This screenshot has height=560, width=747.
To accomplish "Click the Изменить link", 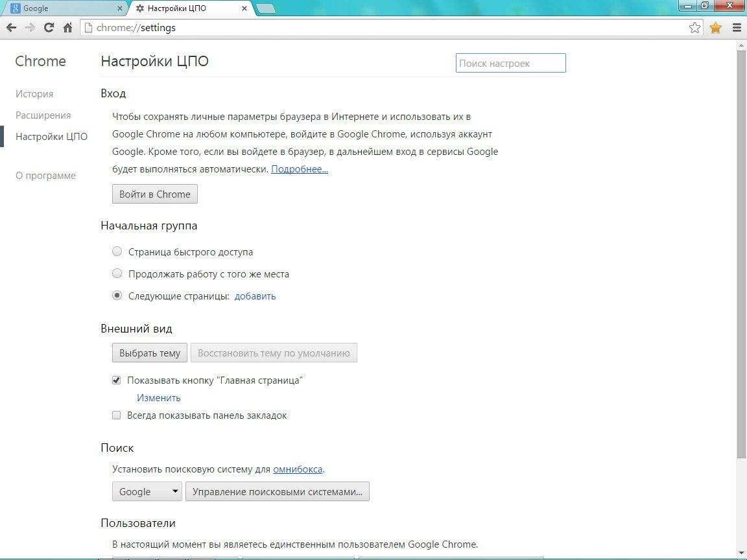I will pyautogui.click(x=159, y=397).
